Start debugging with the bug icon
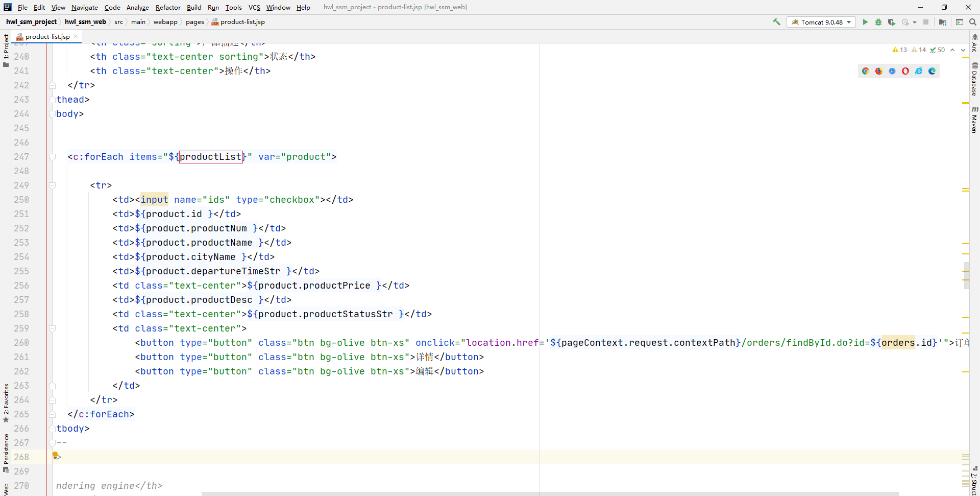This screenshot has height=496, width=980. tap(878, 22)
